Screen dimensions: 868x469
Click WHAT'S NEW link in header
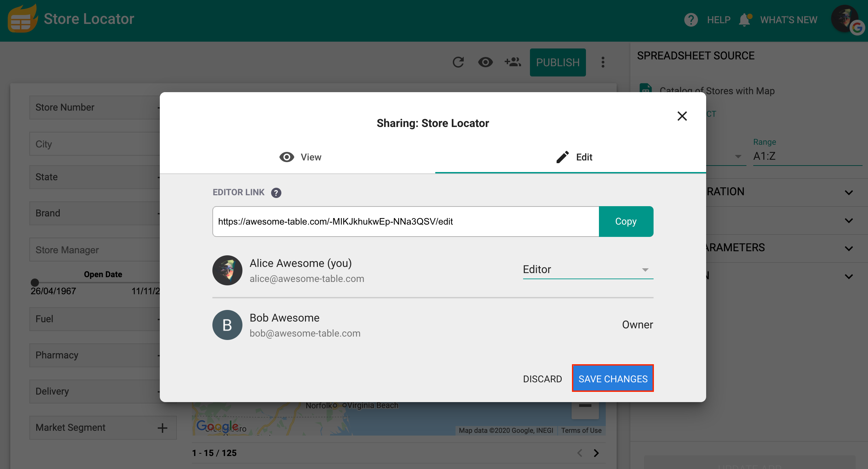(789, 20)
